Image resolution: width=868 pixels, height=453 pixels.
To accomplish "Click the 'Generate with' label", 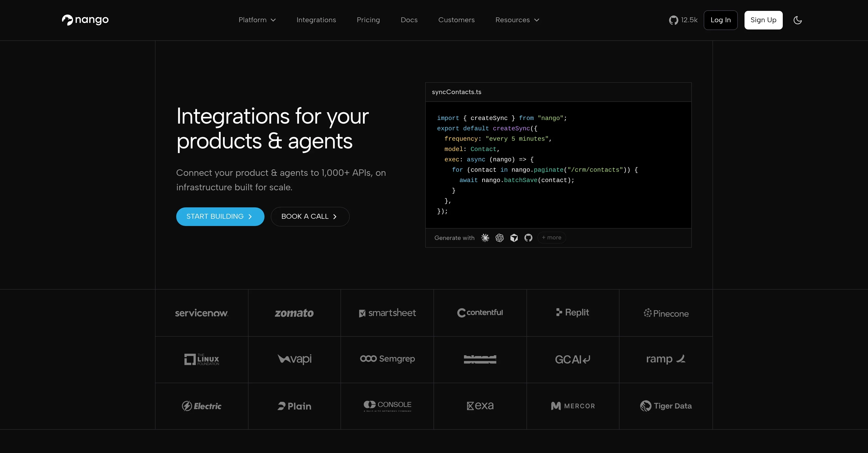I will (454, 238).
